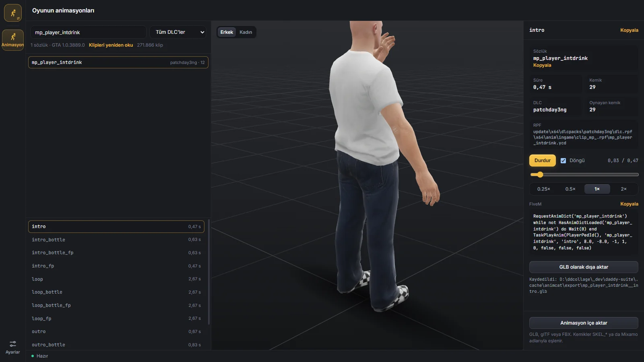Select the intro_fp clip
The height and width of the screenshot is (362, 644).
click(116, 266)
